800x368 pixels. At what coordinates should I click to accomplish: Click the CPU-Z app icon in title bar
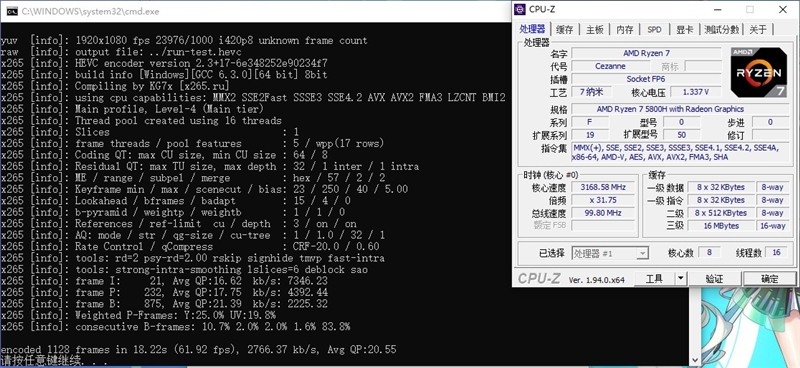pos(520,9)
